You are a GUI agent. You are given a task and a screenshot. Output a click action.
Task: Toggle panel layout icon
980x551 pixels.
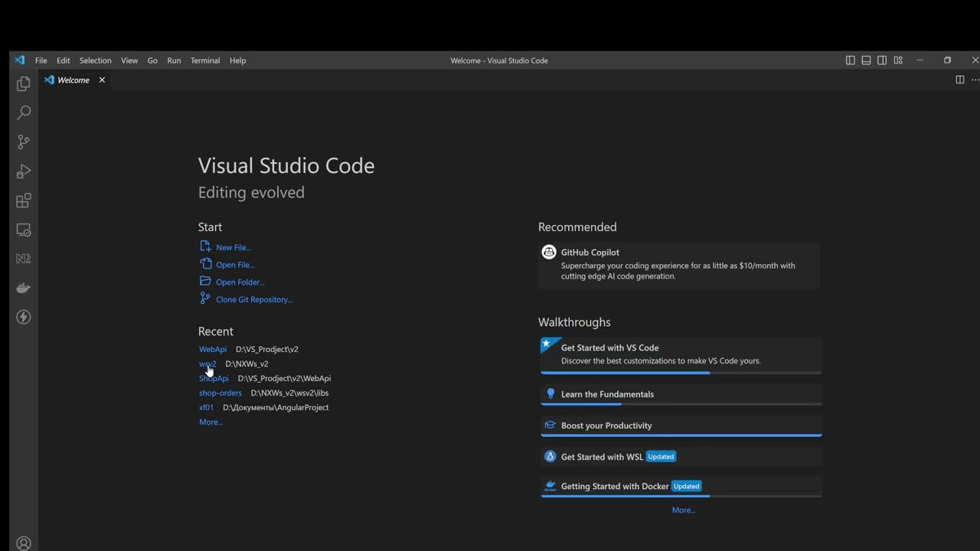866,60
